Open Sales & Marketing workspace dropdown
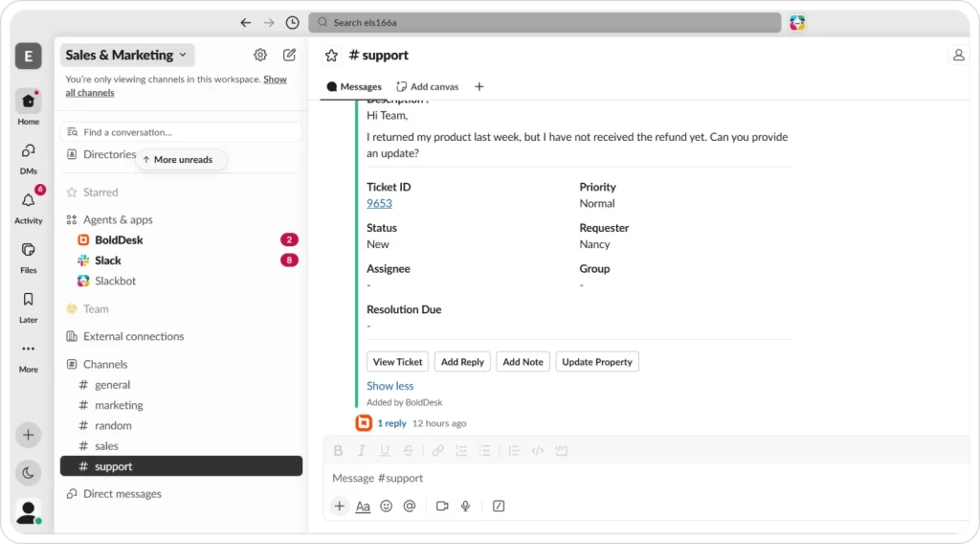Viewport: 980px width, 544px height. tap(127, 55)
